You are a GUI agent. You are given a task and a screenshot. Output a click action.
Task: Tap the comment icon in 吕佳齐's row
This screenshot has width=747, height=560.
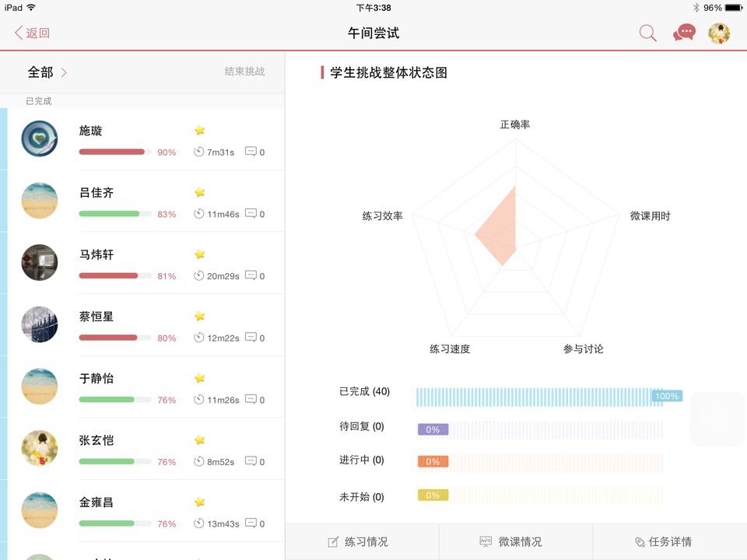pos(251,214)
